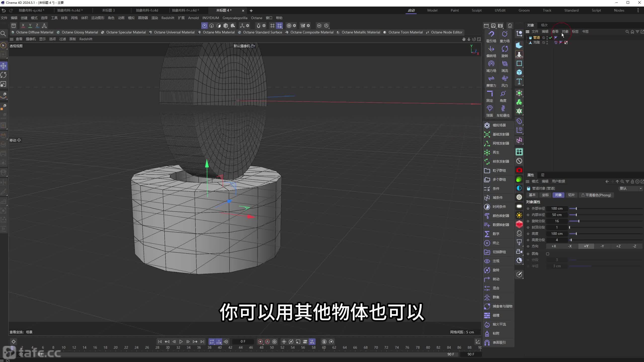The height and width of the screenshot is (362, 644).
Task: Open the object manager 标签 menu
Action: pos(575,31)
